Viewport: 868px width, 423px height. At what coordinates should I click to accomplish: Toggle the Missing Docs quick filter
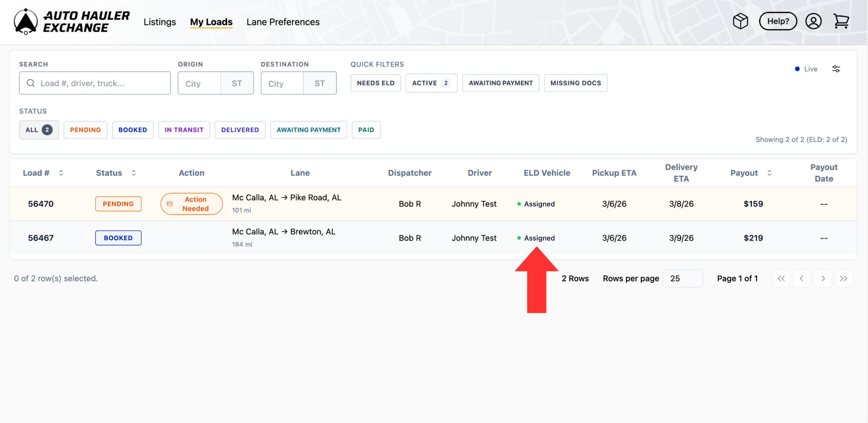(x=575, y=83)
